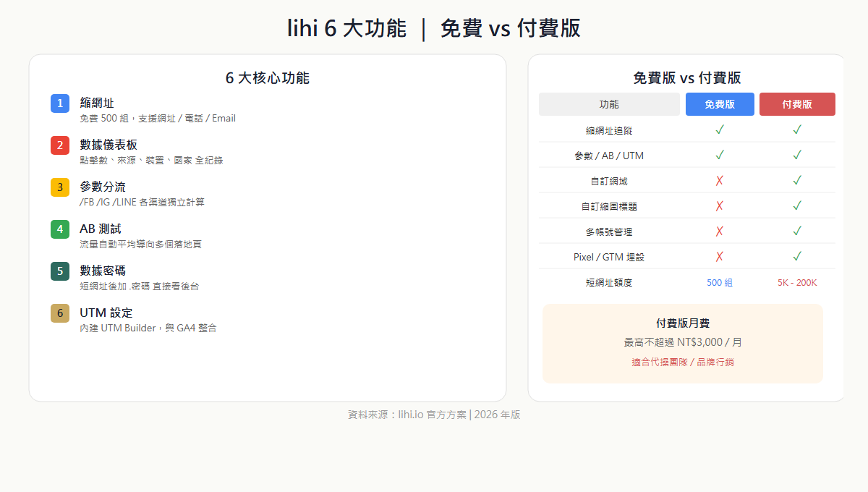The height and width of the screenshot is (492, 868).
Task: Click the green number 4 badge for AB 測試
Action: 60,229
